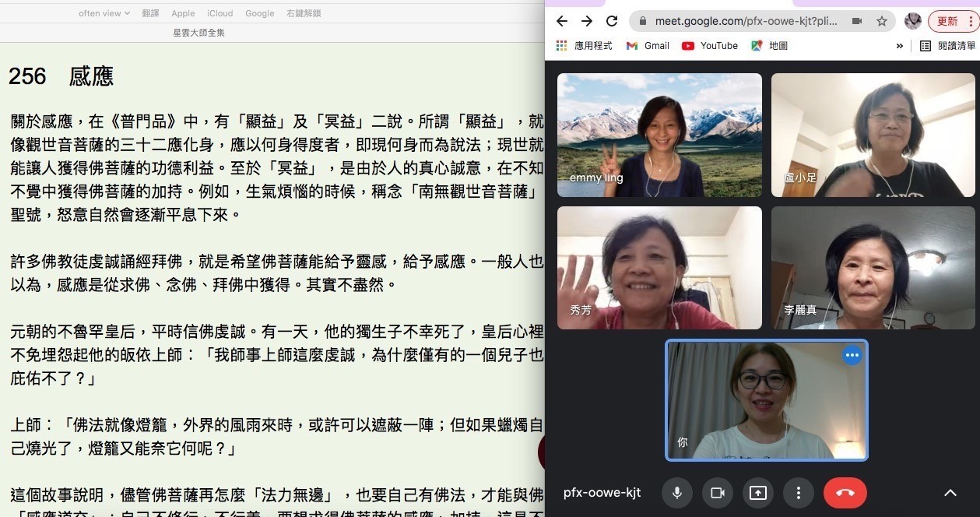The image size is (980, 517).
Task: Click the emmy ling video tile
Action: pyautogui.click(x=659, y=135)
